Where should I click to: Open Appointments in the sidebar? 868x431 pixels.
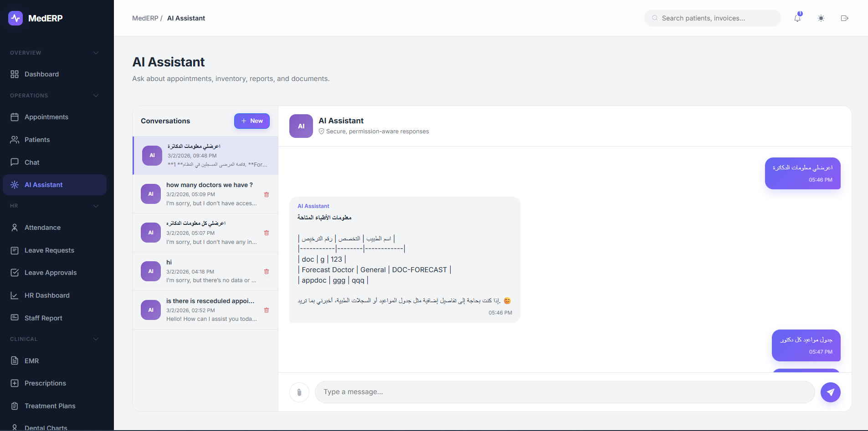[46, 117]
